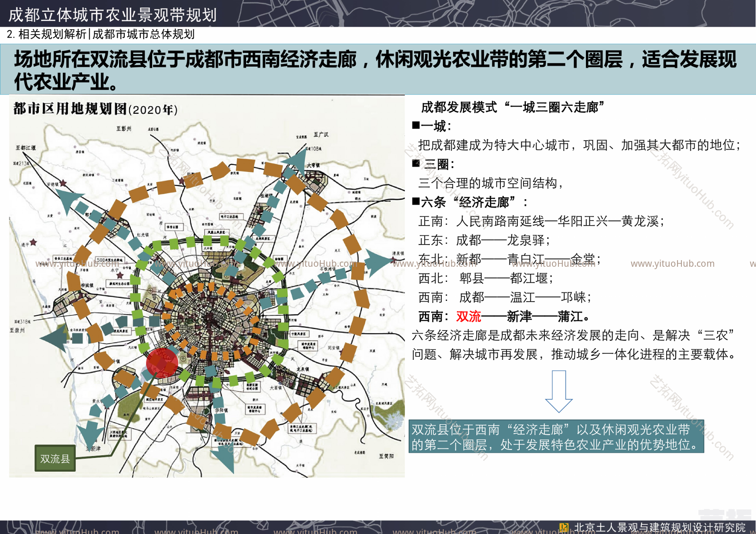The image size is (756, 534).
Task: Click the line 三个合理的城市空间结构
Action: tap(491, 183)
